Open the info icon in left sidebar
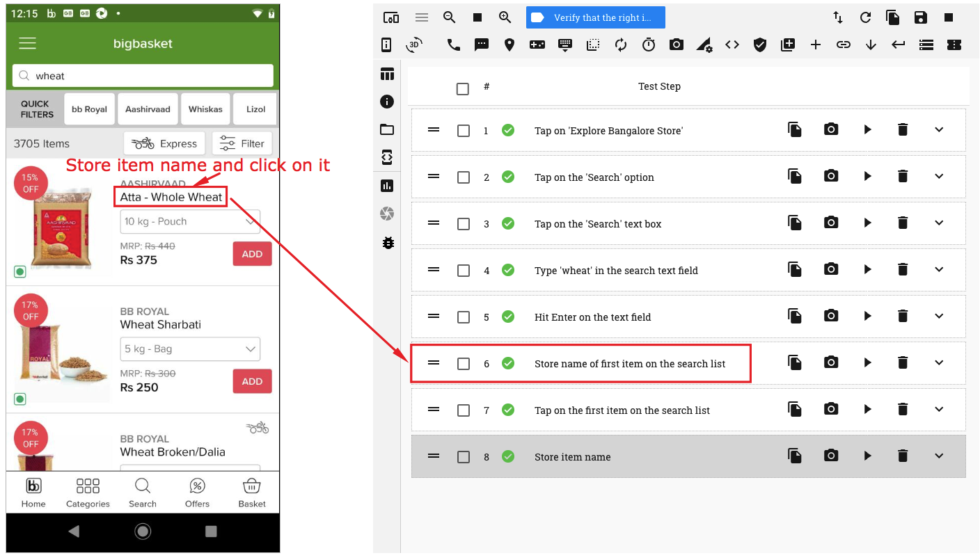This screenshot has height=560, width=980. pos(387,102)
